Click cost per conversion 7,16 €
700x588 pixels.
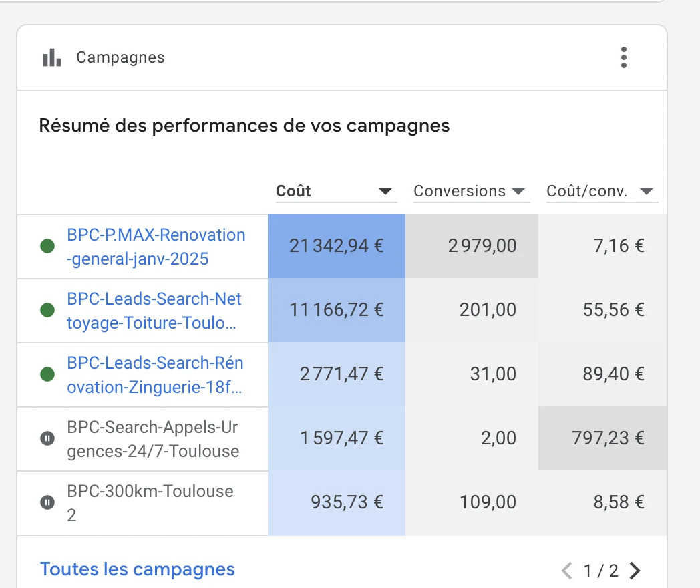619,246
